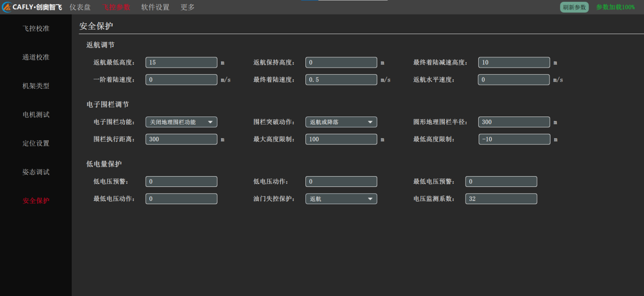Click the 圆形地理围栏半径 input field
Image resolution: width=644 pixels, height=296 pixels.
[x=514, y=122]
